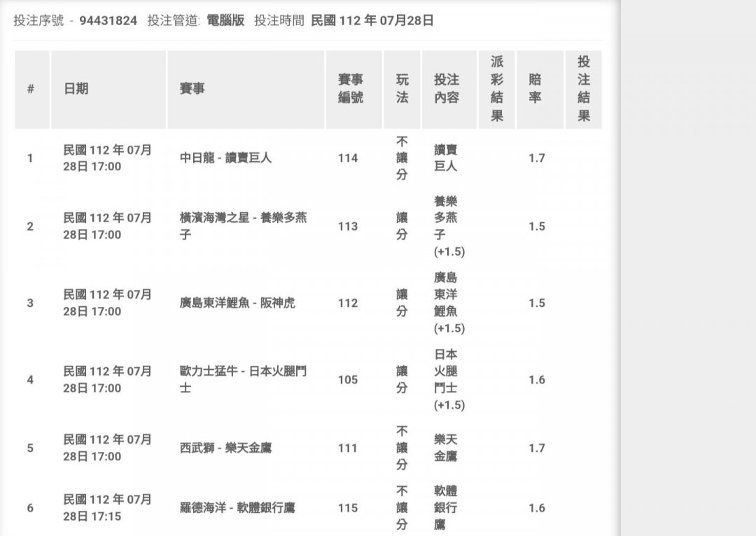The image size is (756, 536).
Task: Click the date in row 3 (阪神虎 match)
Action: [x=108, y=303]
